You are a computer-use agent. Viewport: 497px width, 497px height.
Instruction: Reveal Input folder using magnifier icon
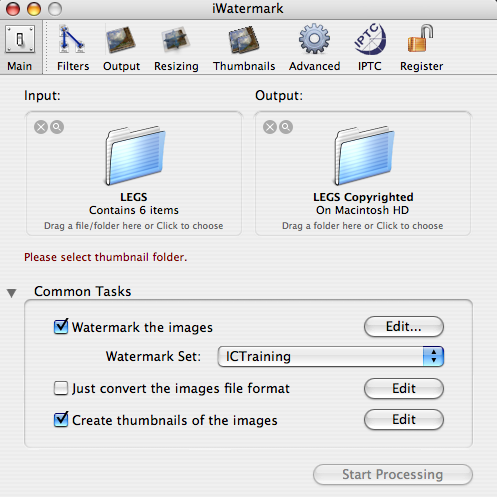tap(57, 127)
